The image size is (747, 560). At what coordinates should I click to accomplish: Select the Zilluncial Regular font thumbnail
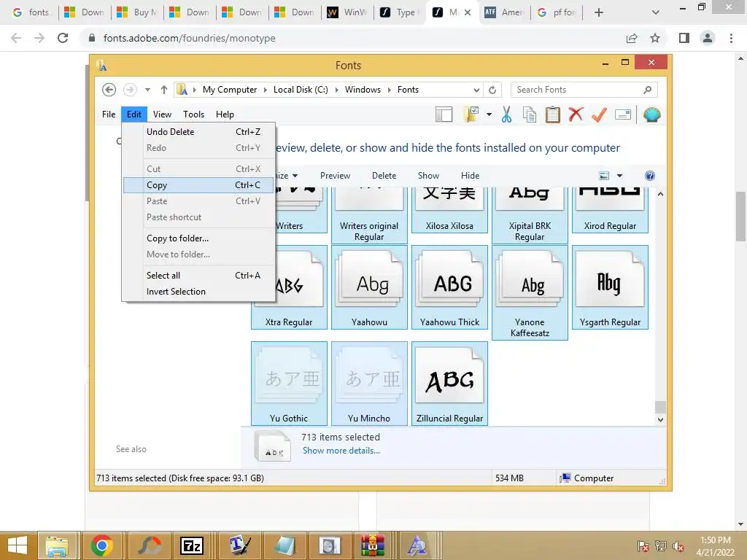(x=449, y=384)
